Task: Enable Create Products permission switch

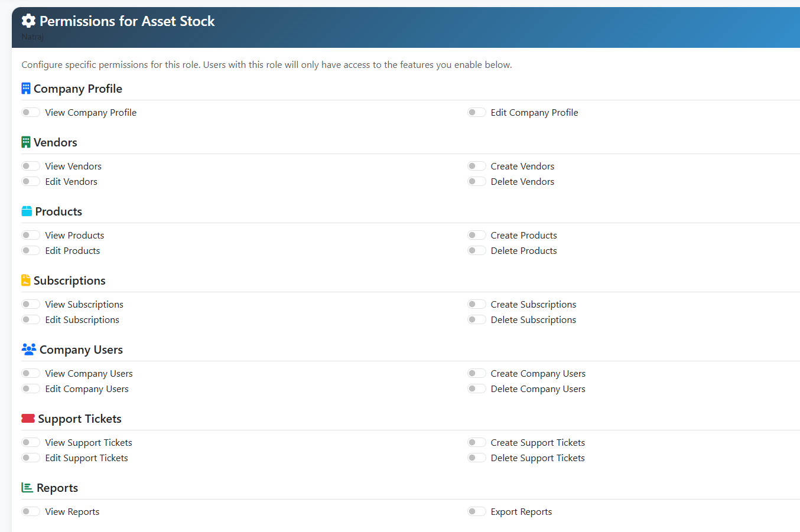Action: 477,235
